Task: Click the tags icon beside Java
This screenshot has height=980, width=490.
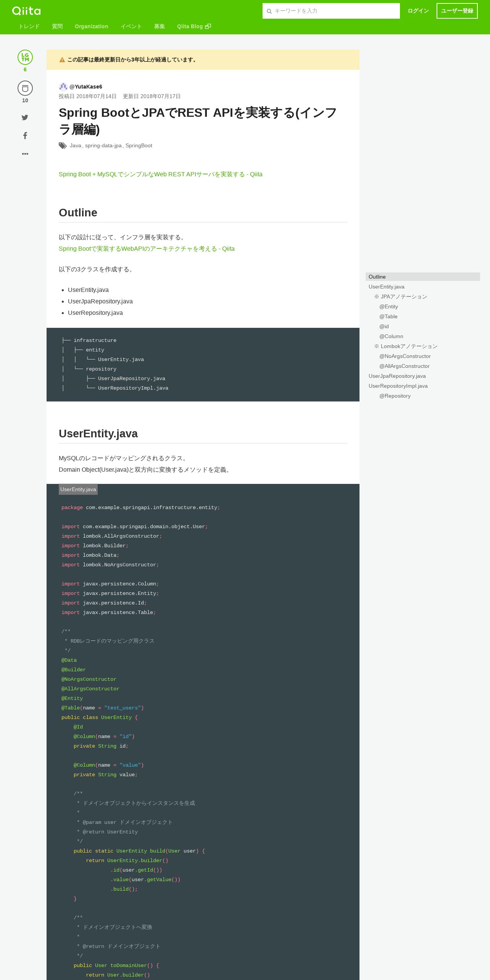Action: [63, 146]
